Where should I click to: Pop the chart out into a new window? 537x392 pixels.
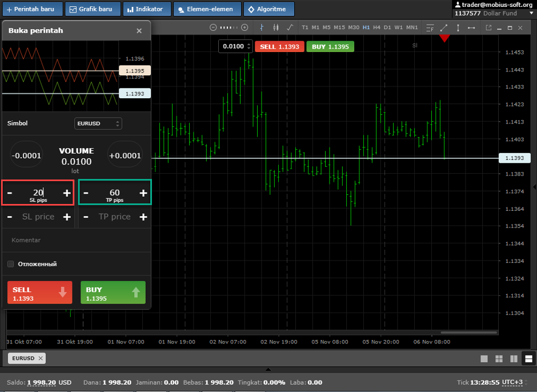click(488, 27)
